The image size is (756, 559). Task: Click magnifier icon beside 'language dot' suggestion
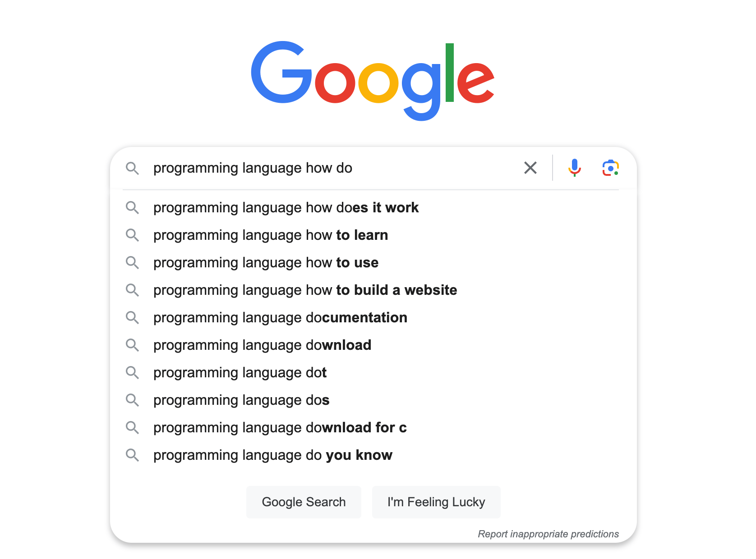click(132, 372)
